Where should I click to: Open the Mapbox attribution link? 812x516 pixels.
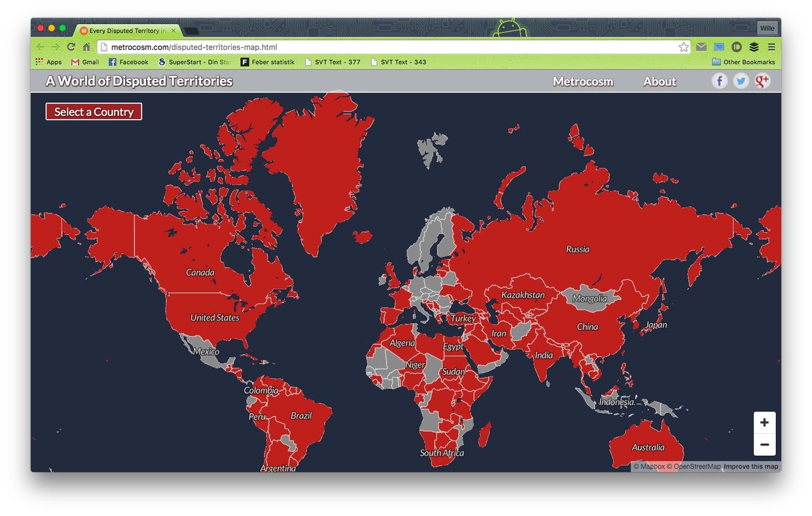point(648,467)
